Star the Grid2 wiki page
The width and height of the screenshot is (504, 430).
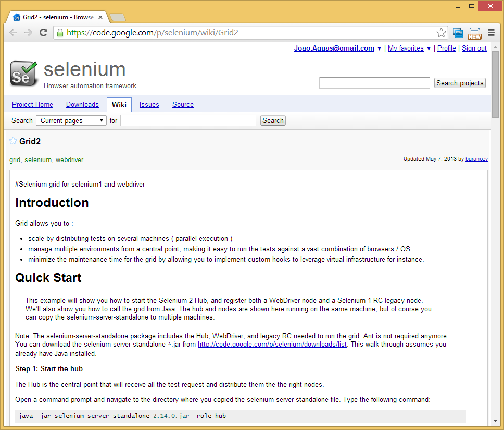[13, 141]
